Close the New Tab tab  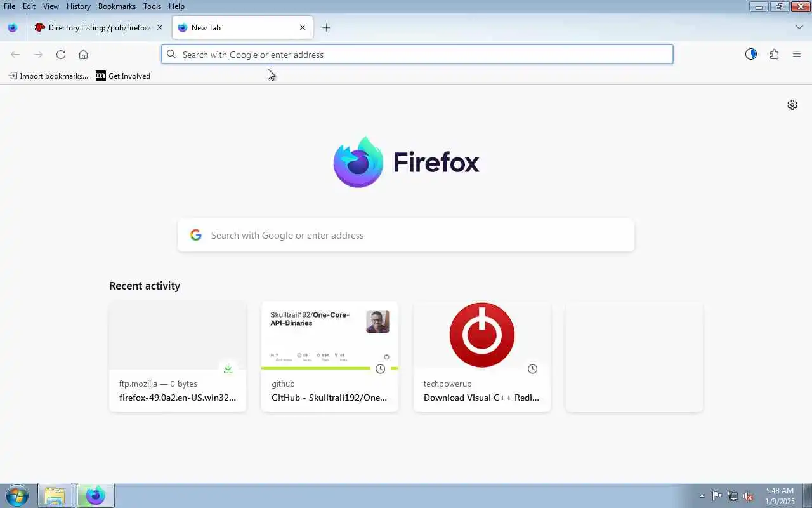(x=303, y=27)
